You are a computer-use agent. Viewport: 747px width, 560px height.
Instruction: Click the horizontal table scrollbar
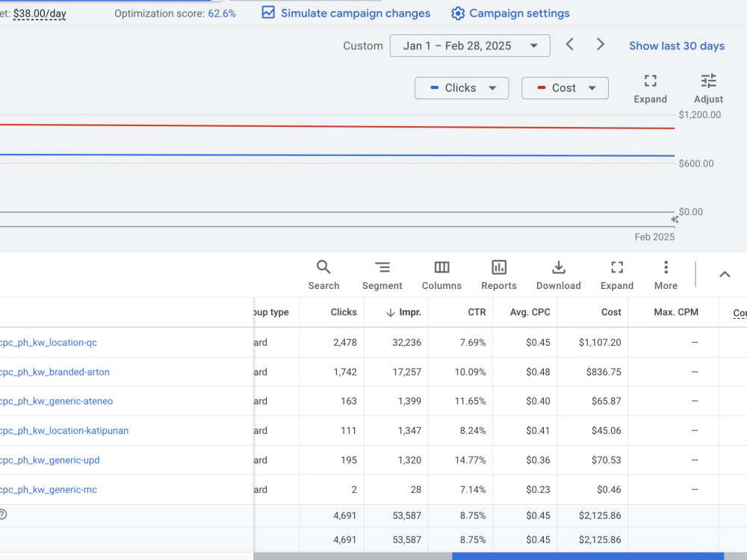point(587,556)
